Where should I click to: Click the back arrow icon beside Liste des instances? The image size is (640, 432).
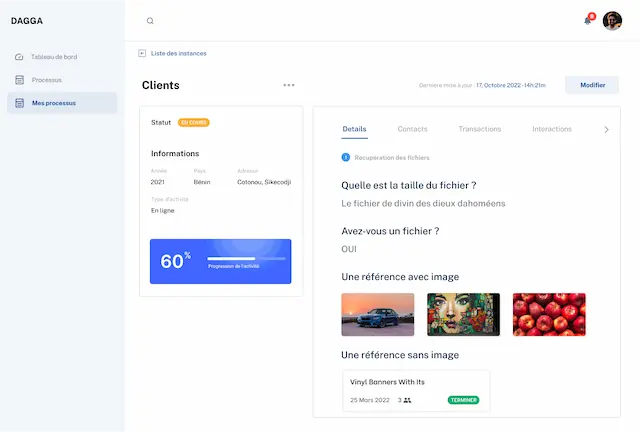[x=142, y=53]
